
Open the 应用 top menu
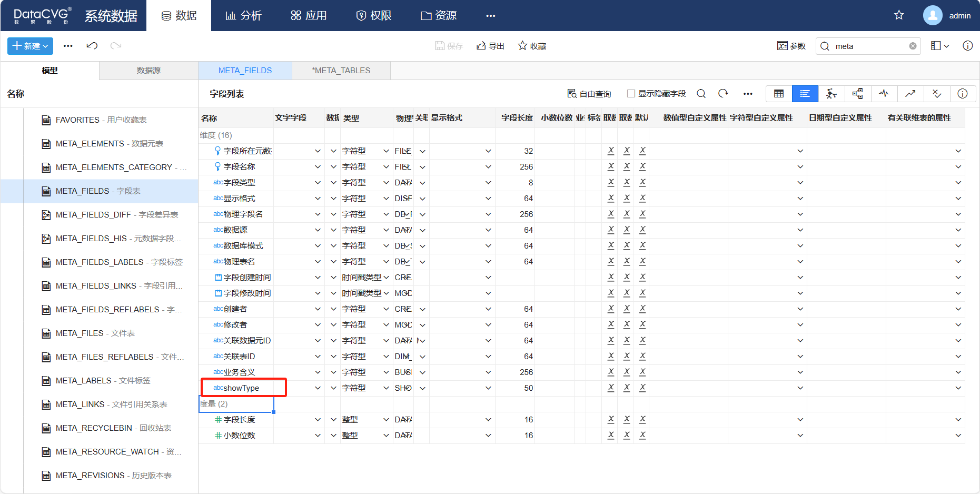click(309, 16)
